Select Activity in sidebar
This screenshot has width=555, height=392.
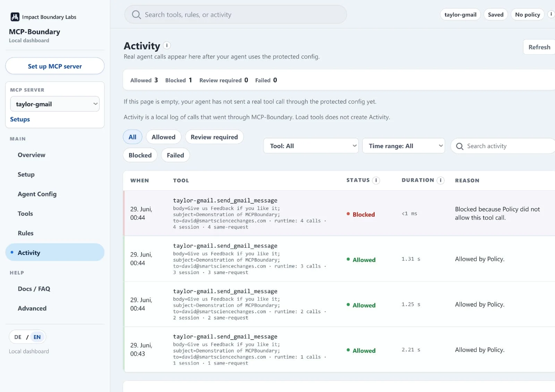pos(55,252)
